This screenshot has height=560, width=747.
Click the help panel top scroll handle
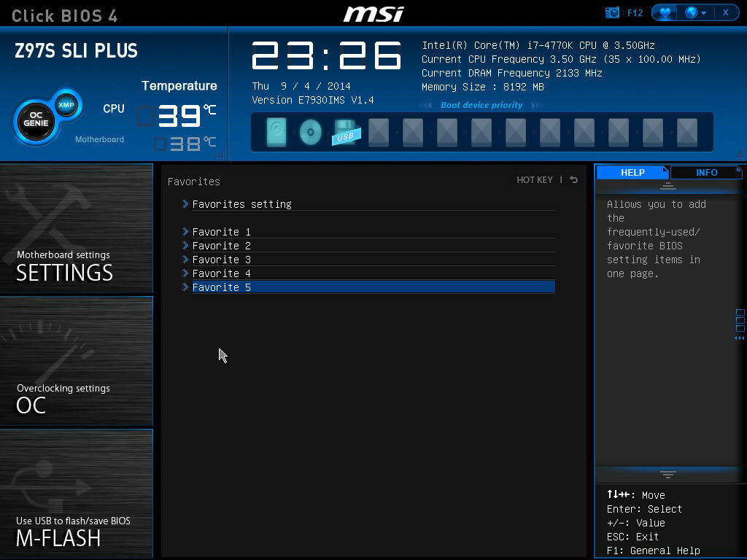click(668, 186)
